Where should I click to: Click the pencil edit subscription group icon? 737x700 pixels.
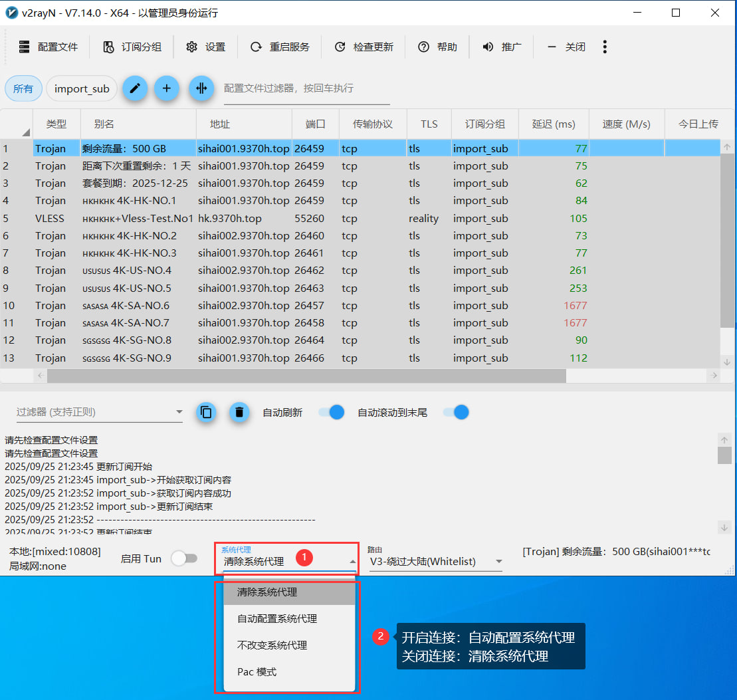[x=135, y=88]
